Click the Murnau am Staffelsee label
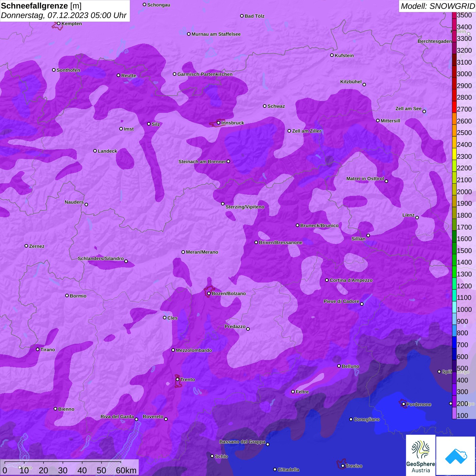The image size is (476, 476). point(216,34)
